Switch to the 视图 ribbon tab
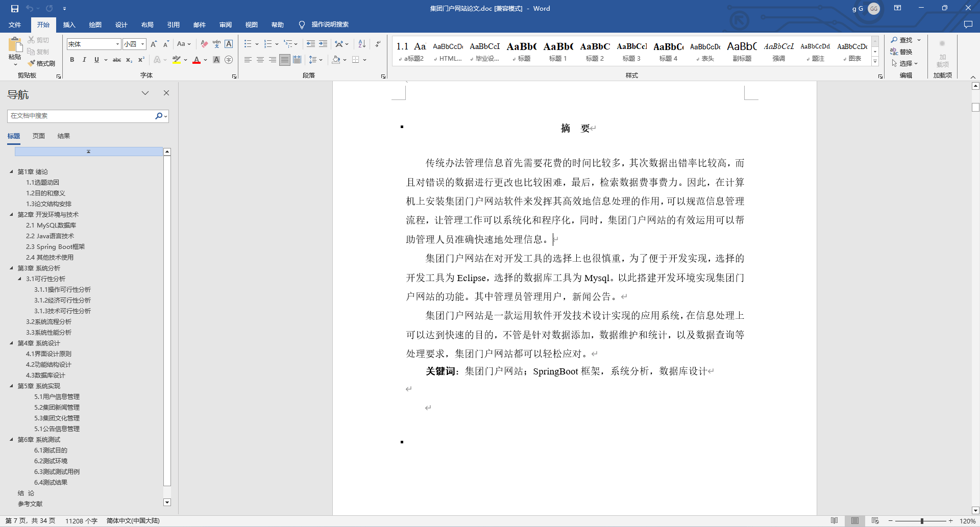980x527 pixels. tap(251, 24)
